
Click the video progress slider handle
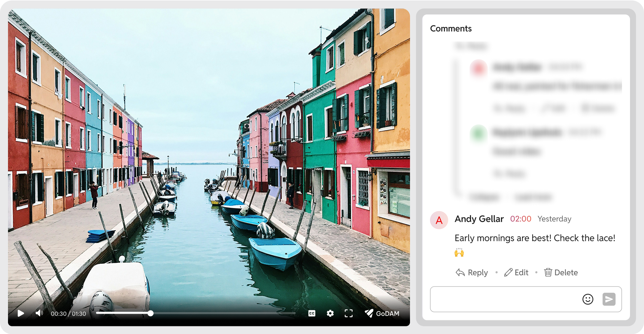click(151, 313)
